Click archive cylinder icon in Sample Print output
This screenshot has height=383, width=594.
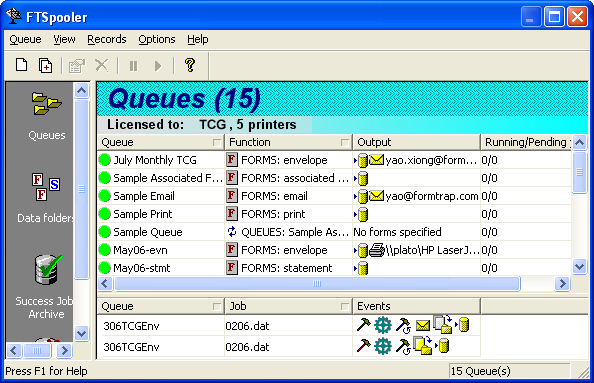tap(363, 214)
